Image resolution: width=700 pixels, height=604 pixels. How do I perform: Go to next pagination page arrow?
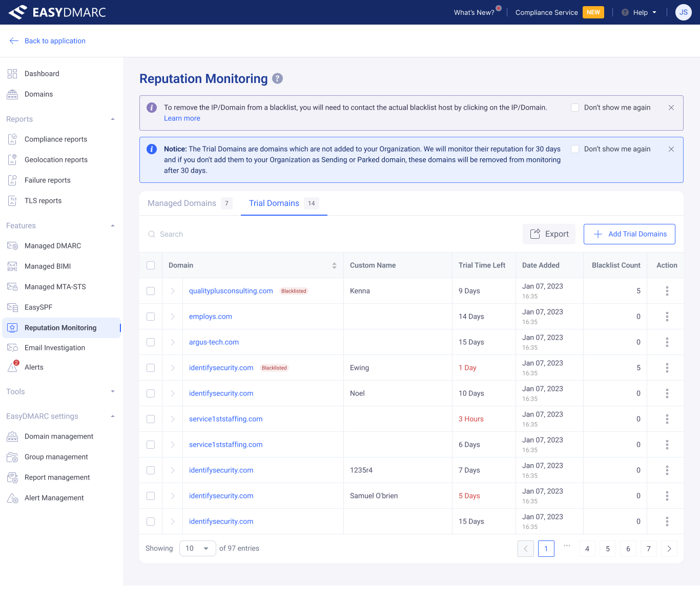pyautogui.click(x=669, y=549)
